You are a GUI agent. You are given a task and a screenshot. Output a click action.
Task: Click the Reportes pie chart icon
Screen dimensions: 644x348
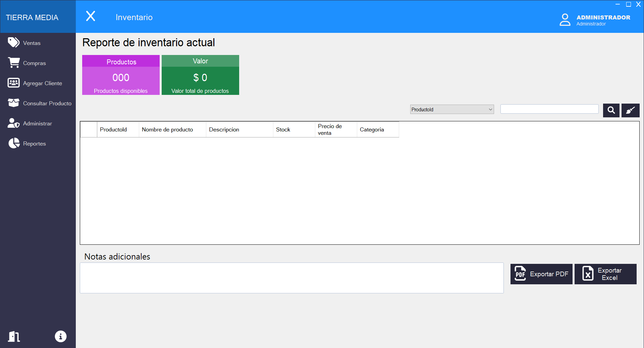[14, 143]
